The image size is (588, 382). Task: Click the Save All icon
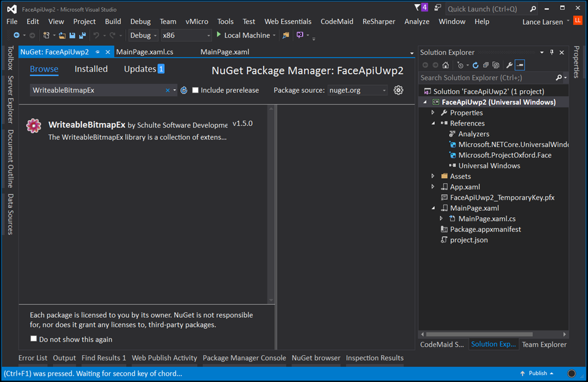click(x=82, y=35)
